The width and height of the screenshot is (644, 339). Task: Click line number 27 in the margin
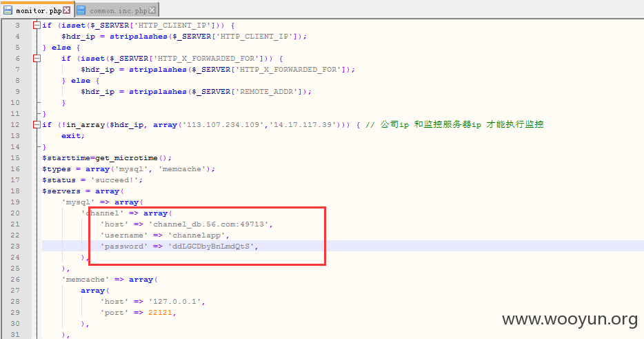[14, 291]
